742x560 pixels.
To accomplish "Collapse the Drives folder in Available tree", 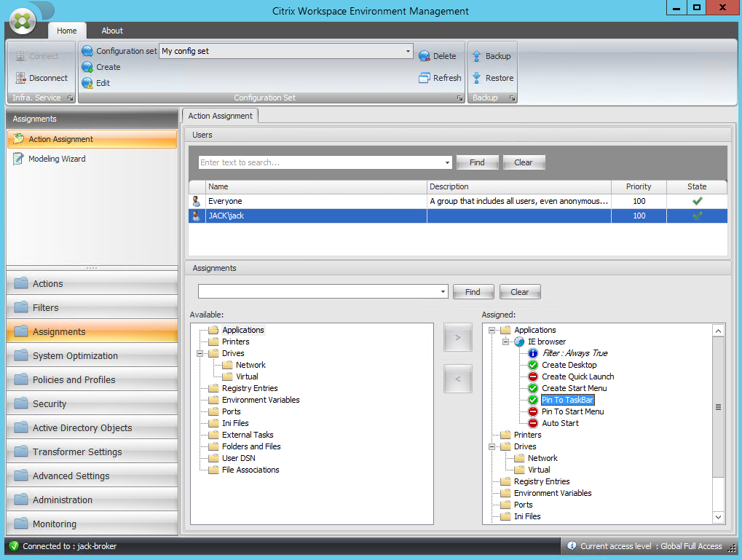I will tap(200, 353).
